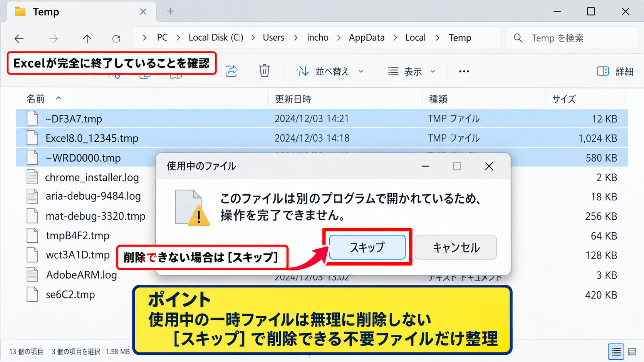Switch to details list view icon
The image size is (644, 362).
pos(616,352)
